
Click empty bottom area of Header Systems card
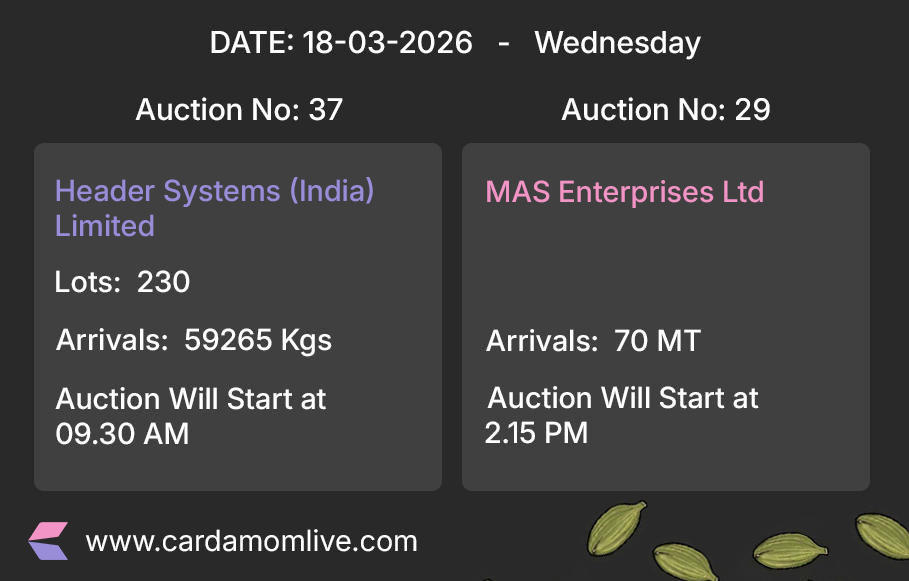[x=238, y=470]
